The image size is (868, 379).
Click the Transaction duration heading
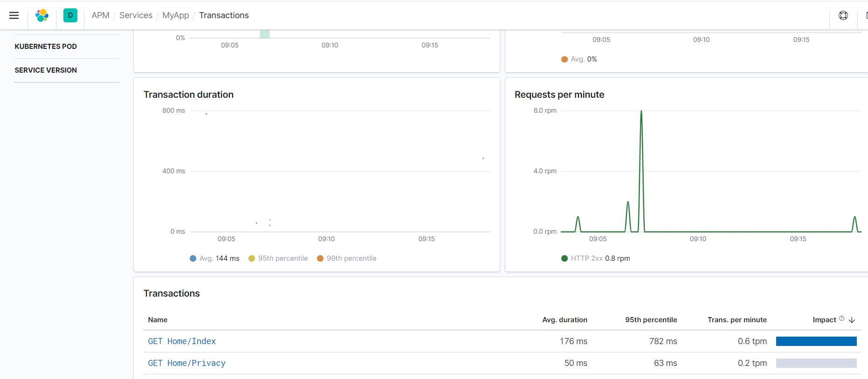point(188,95)
